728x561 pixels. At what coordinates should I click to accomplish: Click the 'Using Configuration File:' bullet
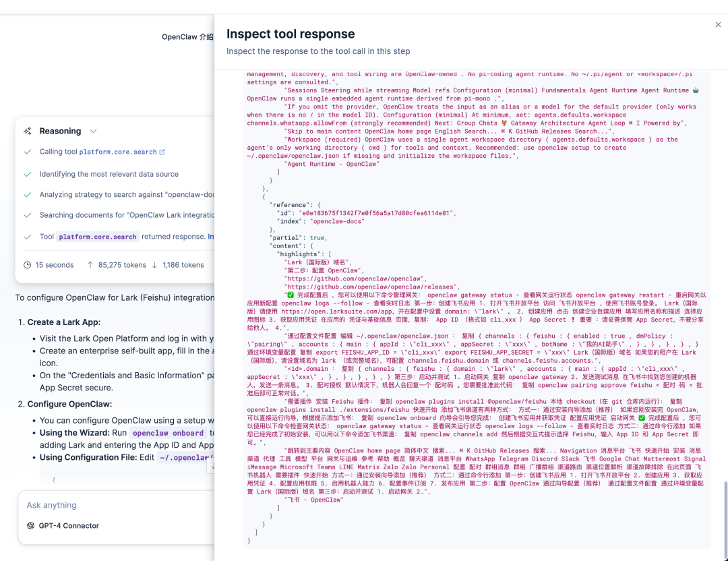pos(89,457)
